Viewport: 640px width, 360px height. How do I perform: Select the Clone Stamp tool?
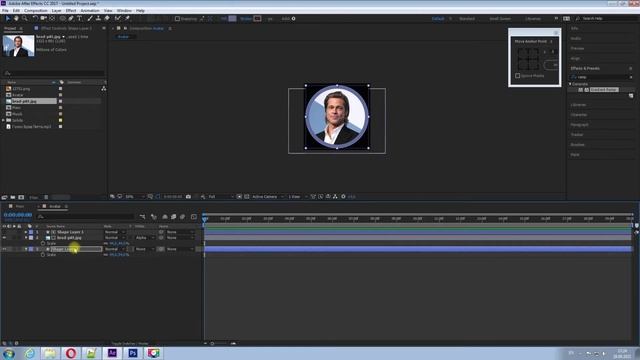(x=98, y=18)
